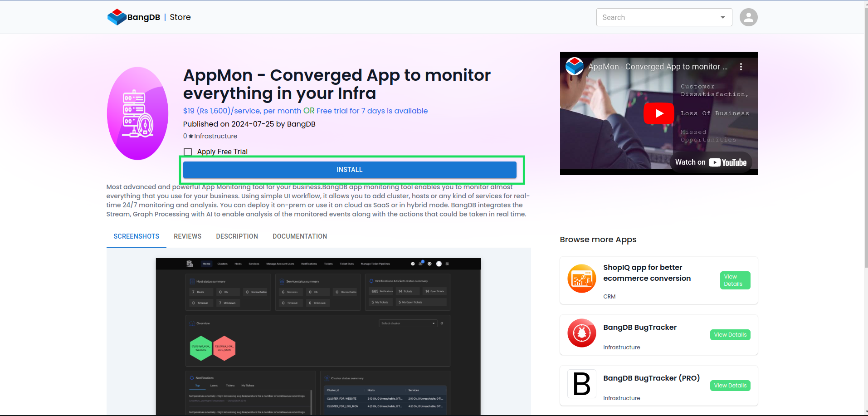Viewport: 868px width, 416px height.
Task: Open the YouTube video options menu
Action: (741, 67)
